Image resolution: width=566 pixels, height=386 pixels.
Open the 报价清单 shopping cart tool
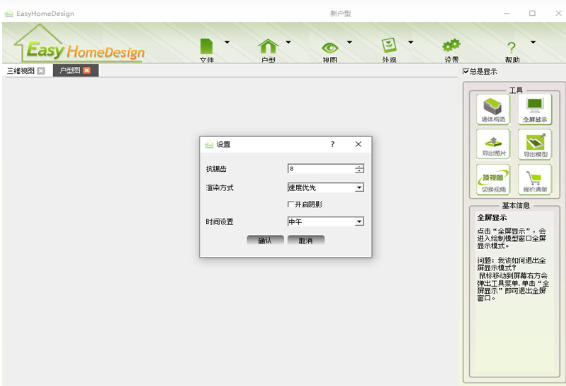click(x=535, y=179)
